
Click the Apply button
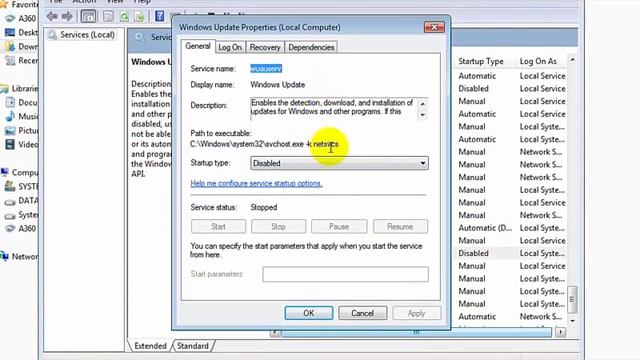tap(416, 313)
